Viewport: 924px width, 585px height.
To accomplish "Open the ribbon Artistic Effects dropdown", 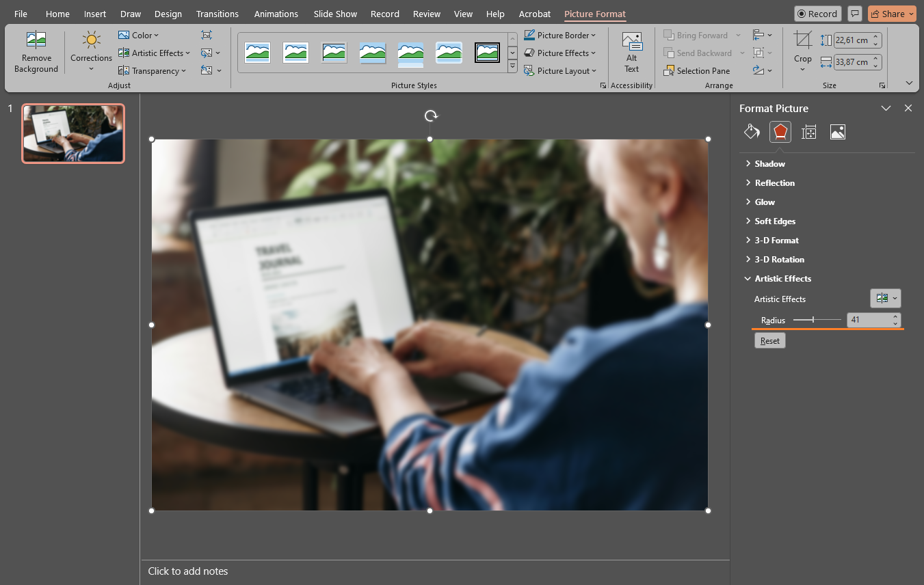I will coord(154,53).
